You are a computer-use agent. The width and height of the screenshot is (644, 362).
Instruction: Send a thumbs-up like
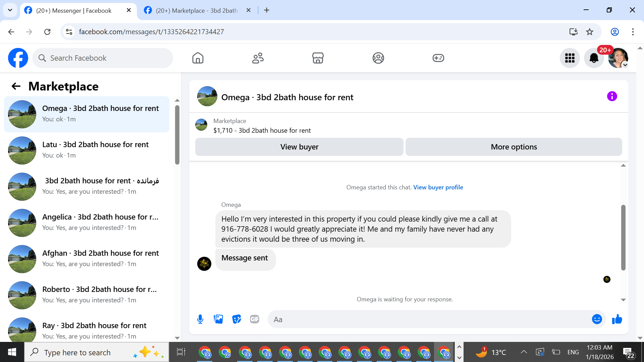[x=617, y=319]
